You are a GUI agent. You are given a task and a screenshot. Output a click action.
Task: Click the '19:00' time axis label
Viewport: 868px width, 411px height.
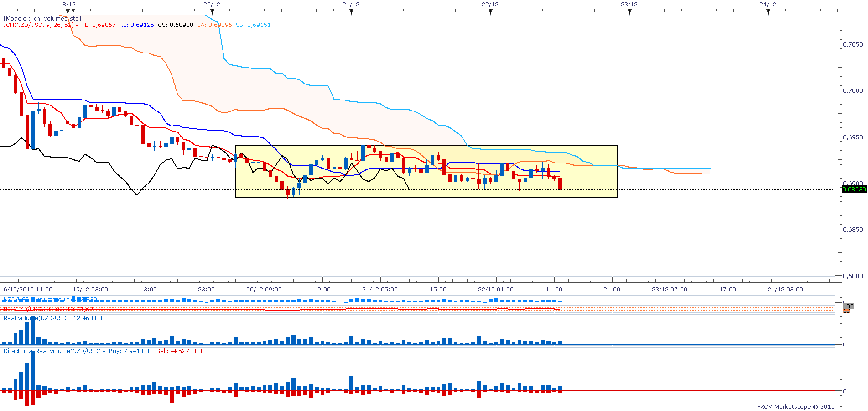(322, 289)
